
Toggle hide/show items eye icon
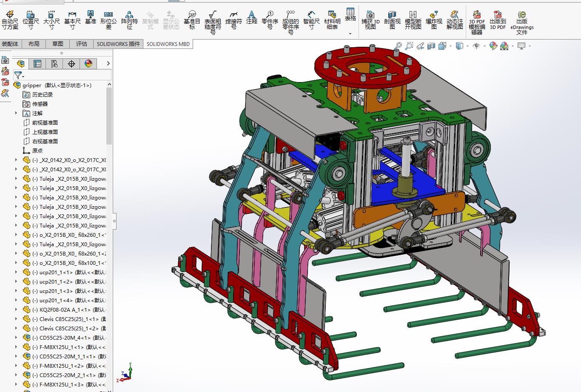tap(476, 46)
